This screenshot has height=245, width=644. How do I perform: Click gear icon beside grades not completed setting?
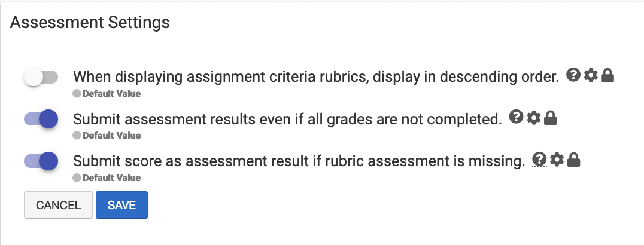(533, 118)
